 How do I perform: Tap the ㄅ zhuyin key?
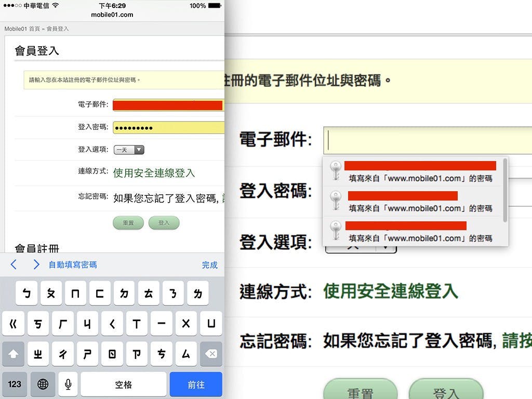tap(26, 293)
